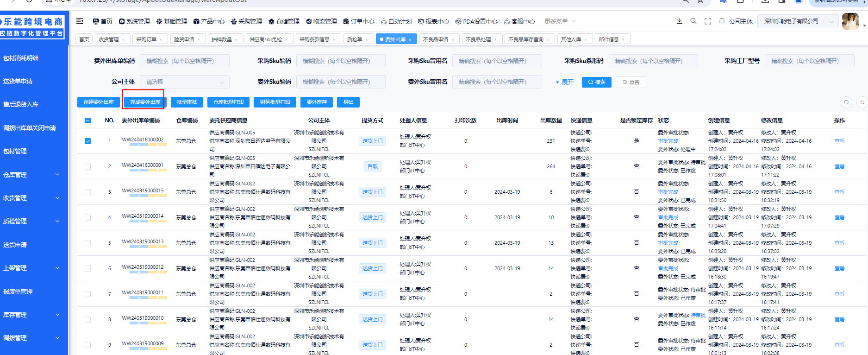Click the user avatar picture
This screenshot has height=355, width=868.
(x=850, y=21)
